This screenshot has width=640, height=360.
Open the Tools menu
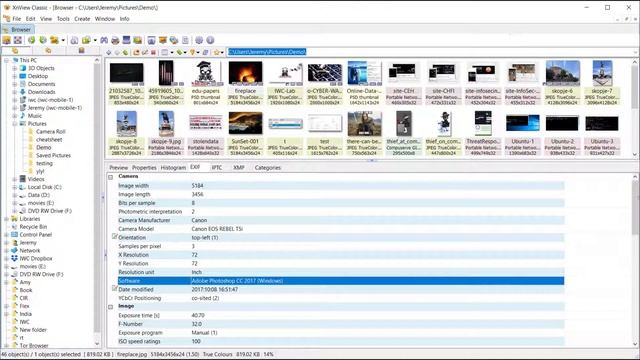(63, 19)
